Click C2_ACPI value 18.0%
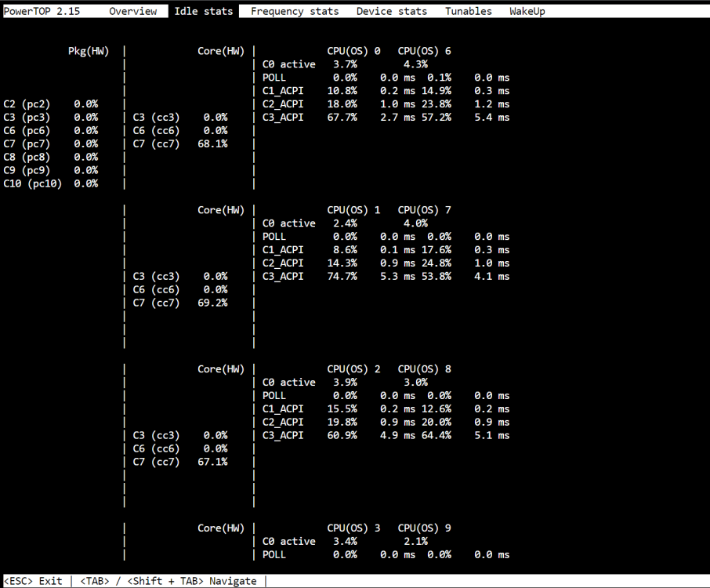The height and width of the screenshot is (588, 710). click(x=342, y=104)
